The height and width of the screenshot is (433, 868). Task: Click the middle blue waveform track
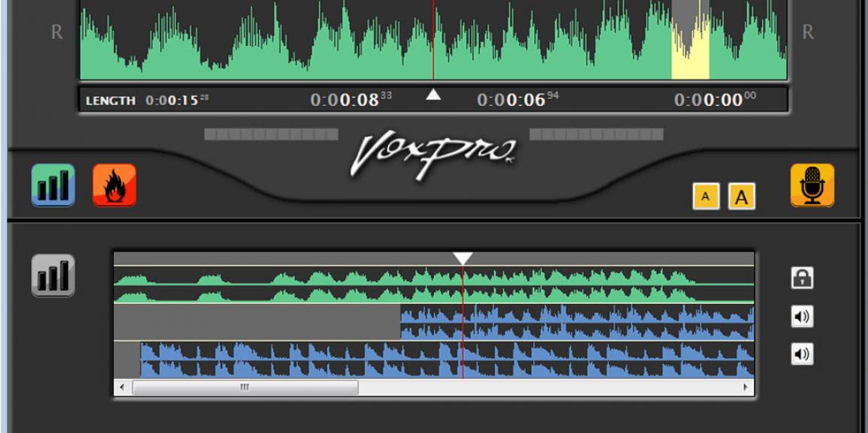[577, 322]
